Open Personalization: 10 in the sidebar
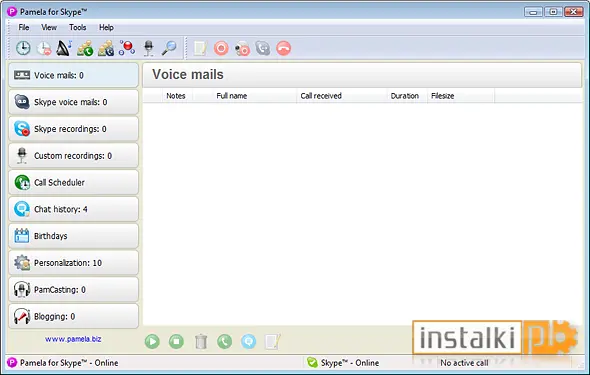Viewport: 590px width, 375px height. (x=73, y=263)
